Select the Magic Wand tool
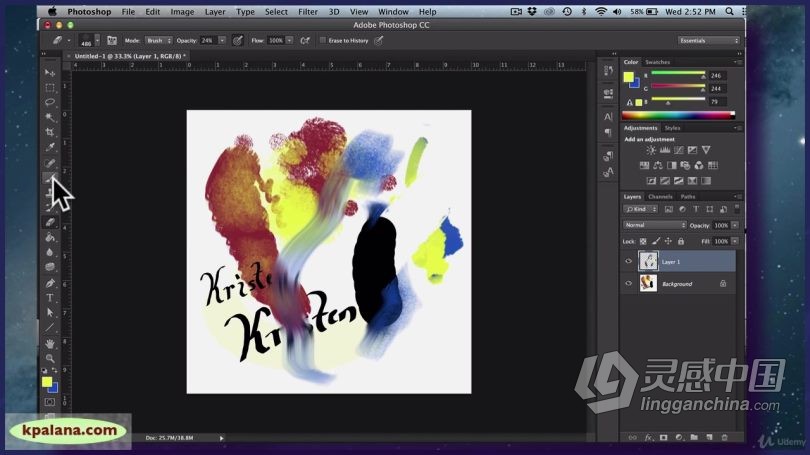 50,117
